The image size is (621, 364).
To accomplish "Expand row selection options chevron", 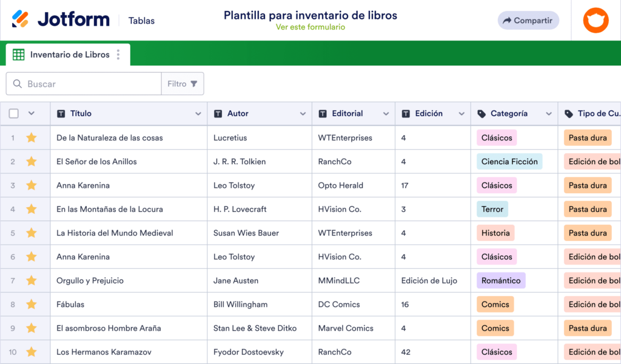I will [x=32, y=113].
